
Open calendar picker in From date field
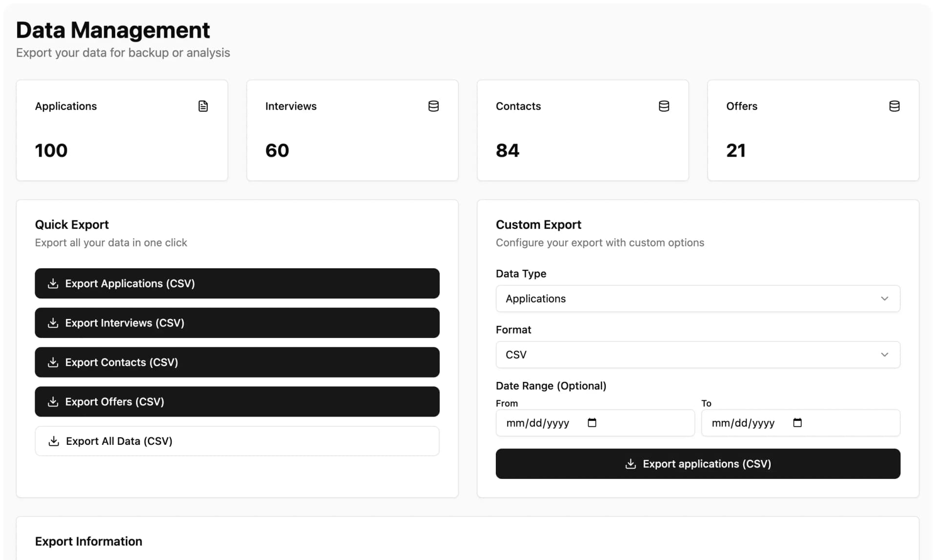(x=592, y=423)
